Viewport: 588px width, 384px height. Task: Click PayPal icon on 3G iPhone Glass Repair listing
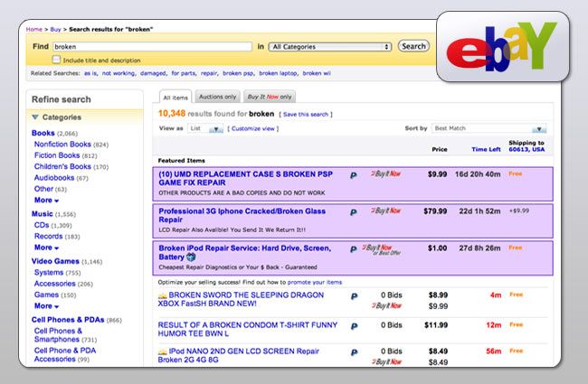(x=353, y=212)
